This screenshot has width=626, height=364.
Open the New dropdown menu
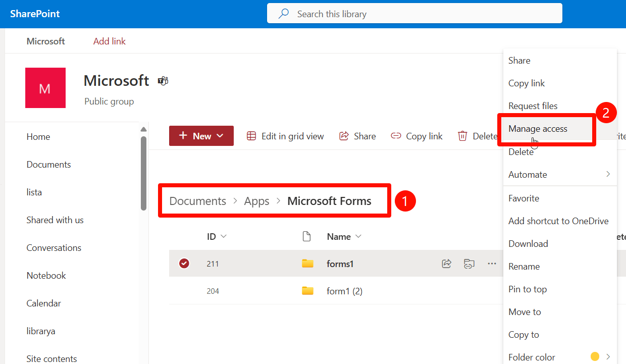tap(201, 136)
